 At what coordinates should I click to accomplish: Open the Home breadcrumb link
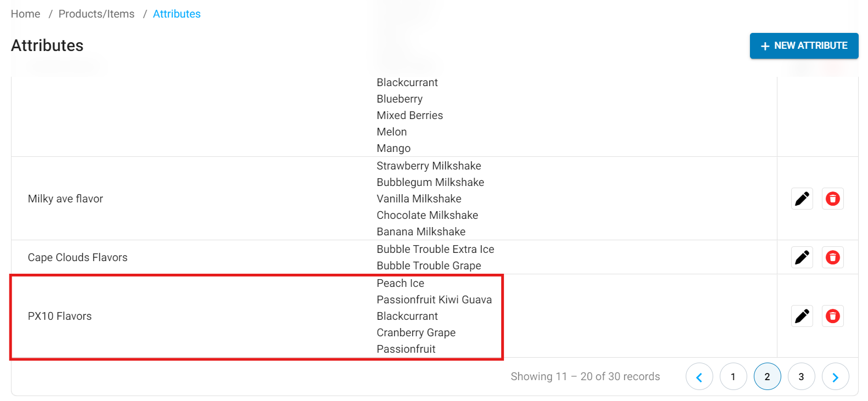point(26,14)
